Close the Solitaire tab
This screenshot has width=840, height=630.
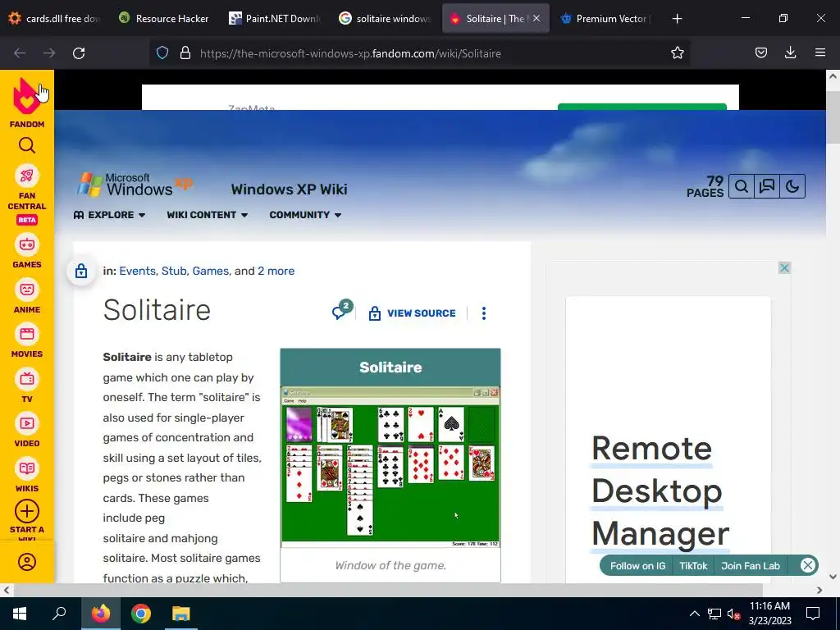pos(536,19)
